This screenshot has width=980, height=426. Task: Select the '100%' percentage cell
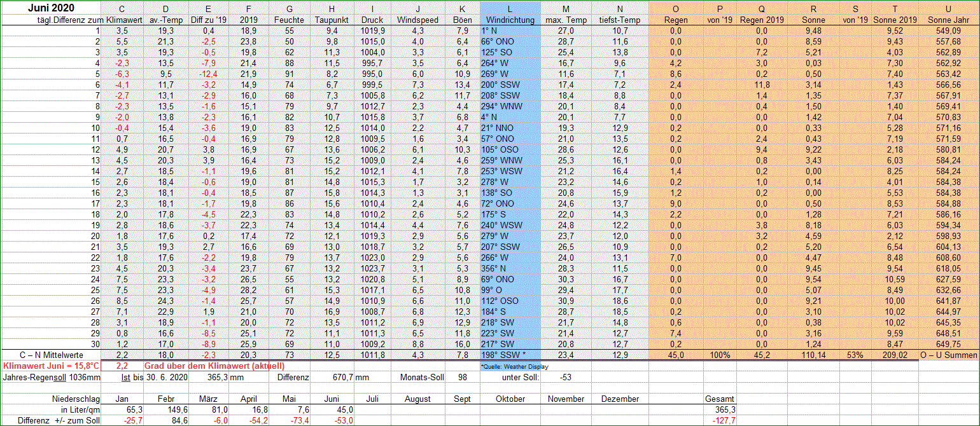720,355
